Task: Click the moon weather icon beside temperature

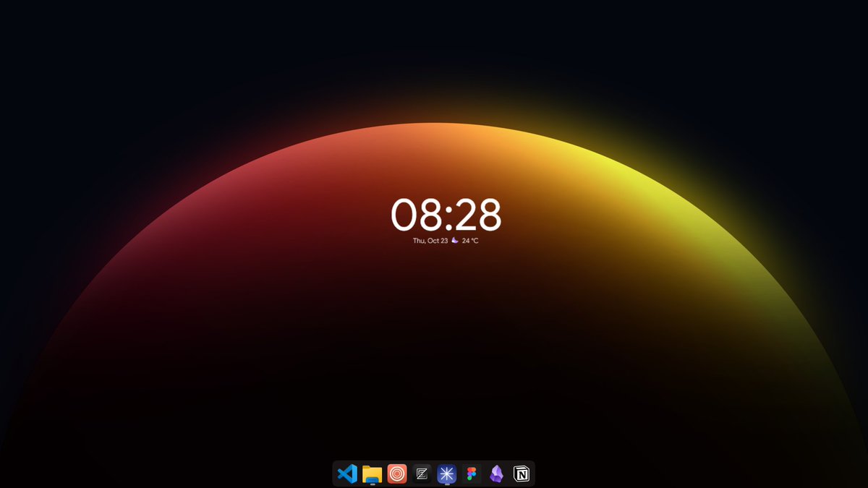Action: 455,240
